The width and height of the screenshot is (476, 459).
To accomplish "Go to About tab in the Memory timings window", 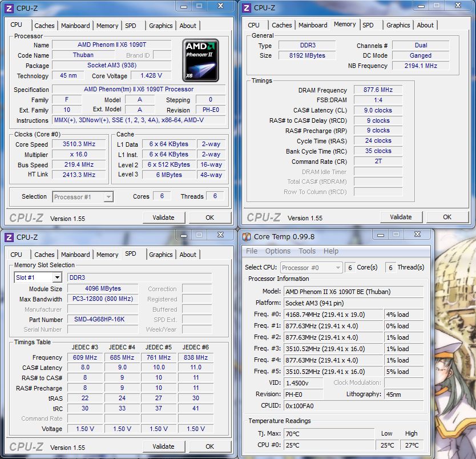I will click(x=425, y=25).
